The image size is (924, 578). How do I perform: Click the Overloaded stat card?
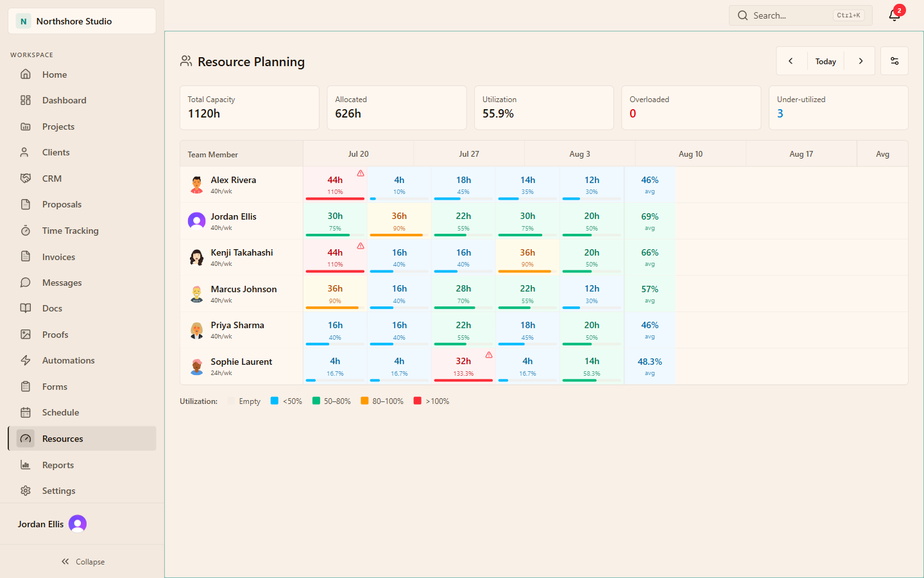pyautogui.click(x=691, y=108)
